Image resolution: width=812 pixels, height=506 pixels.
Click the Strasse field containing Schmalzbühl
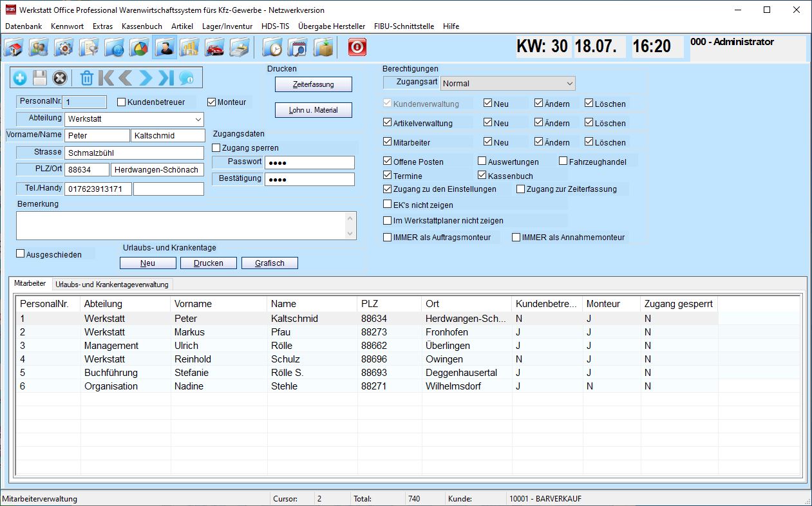pyautogui.click(x=135, y=153)
